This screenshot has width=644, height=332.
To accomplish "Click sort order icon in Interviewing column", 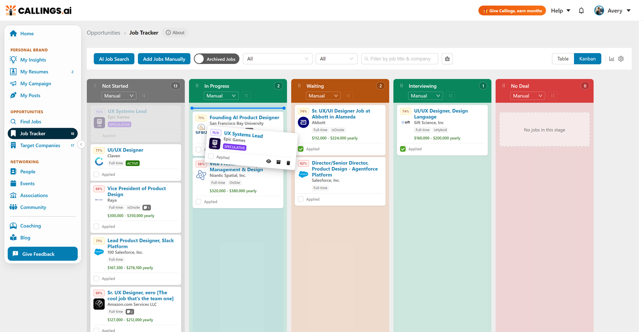I will 450,96.
